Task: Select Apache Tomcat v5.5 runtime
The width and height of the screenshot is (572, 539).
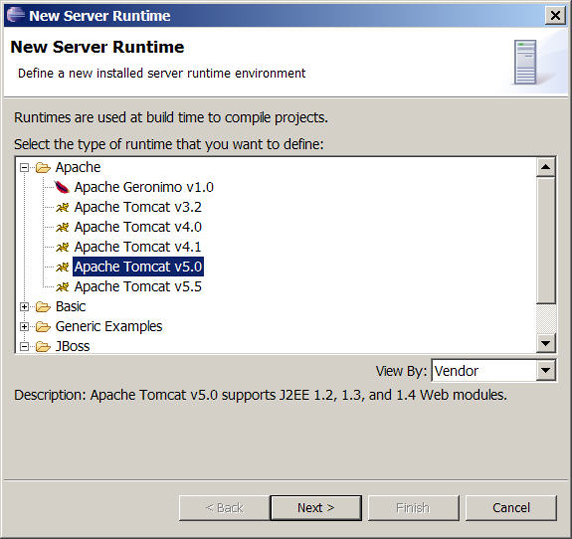Action: coord(138,287)
